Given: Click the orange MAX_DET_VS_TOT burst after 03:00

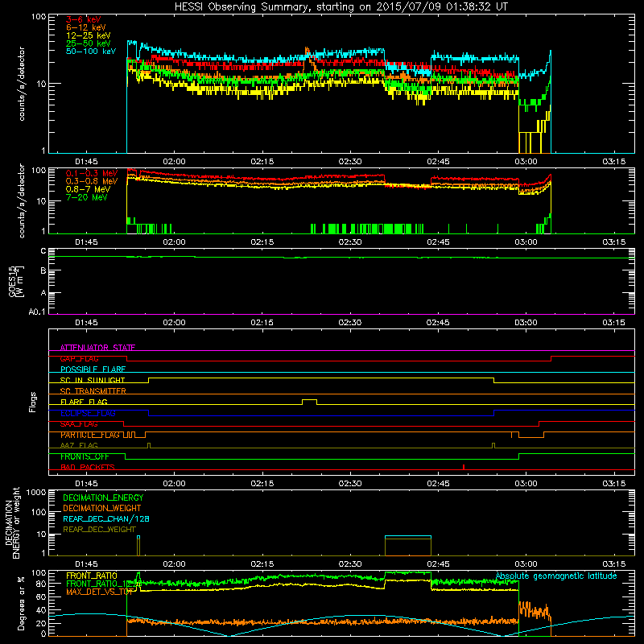Looking at the screenshot, I should [535, 611].
